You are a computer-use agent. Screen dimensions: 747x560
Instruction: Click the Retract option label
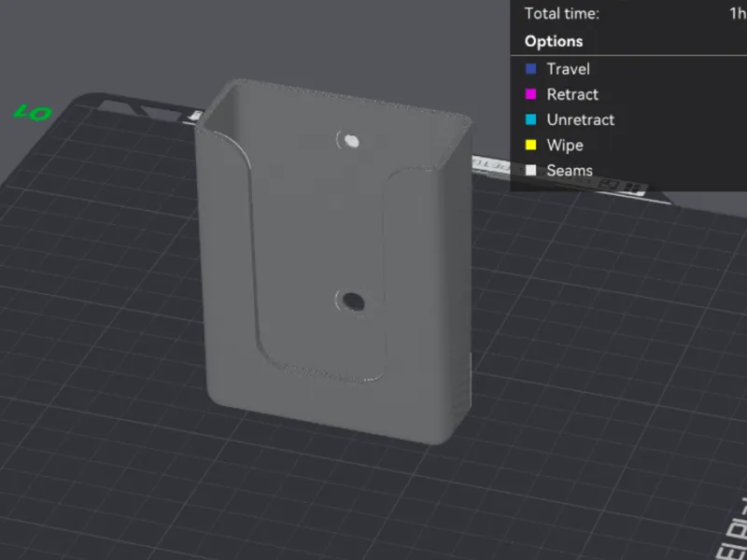[572, 94]
